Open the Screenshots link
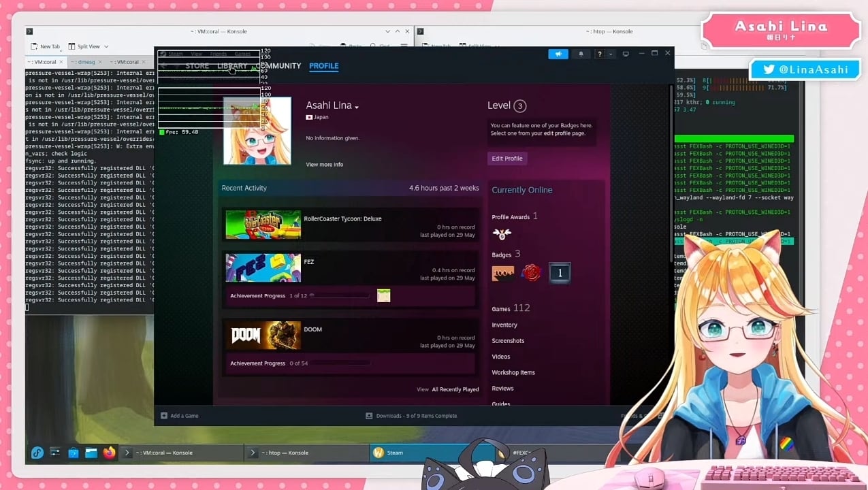The image size is (868, 490). tap(508, 341)
